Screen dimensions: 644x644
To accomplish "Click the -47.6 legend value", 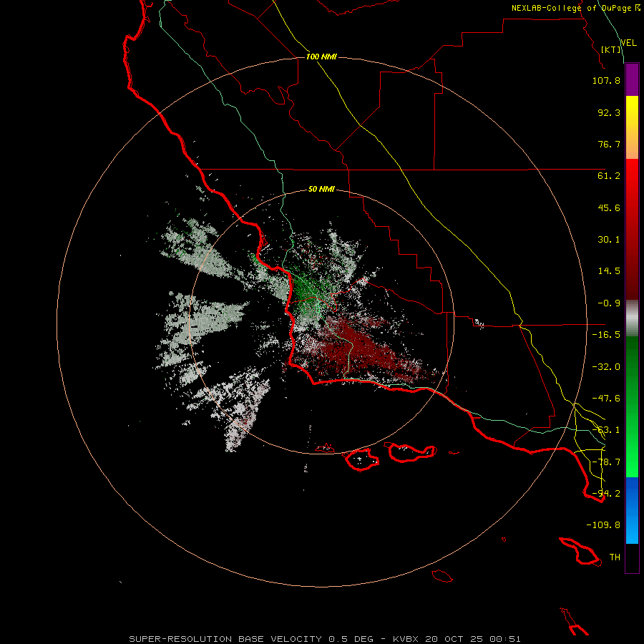I will pos(606,399).
